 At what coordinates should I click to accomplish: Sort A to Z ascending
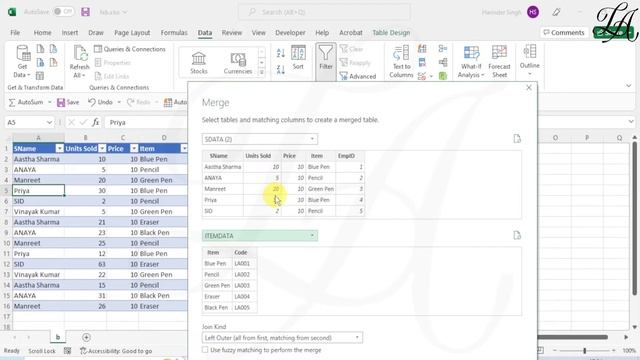(280, 53)
